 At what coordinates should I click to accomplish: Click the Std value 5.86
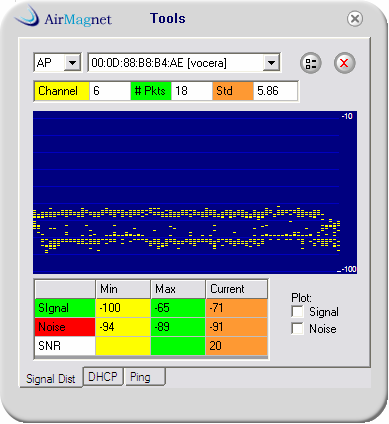coord(275,91)
